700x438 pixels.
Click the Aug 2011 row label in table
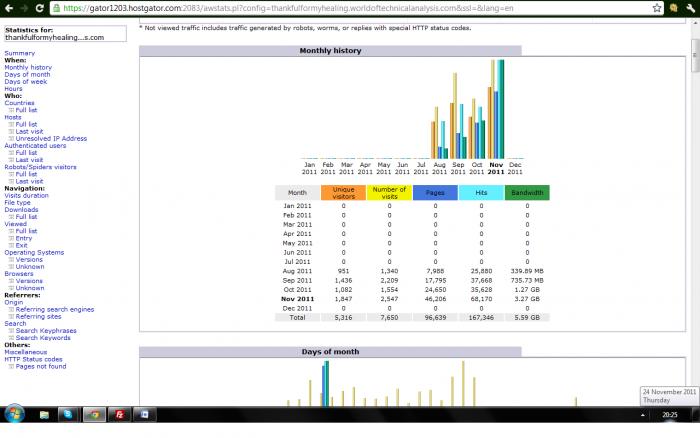pyautogui.click(x=297, y=271)
